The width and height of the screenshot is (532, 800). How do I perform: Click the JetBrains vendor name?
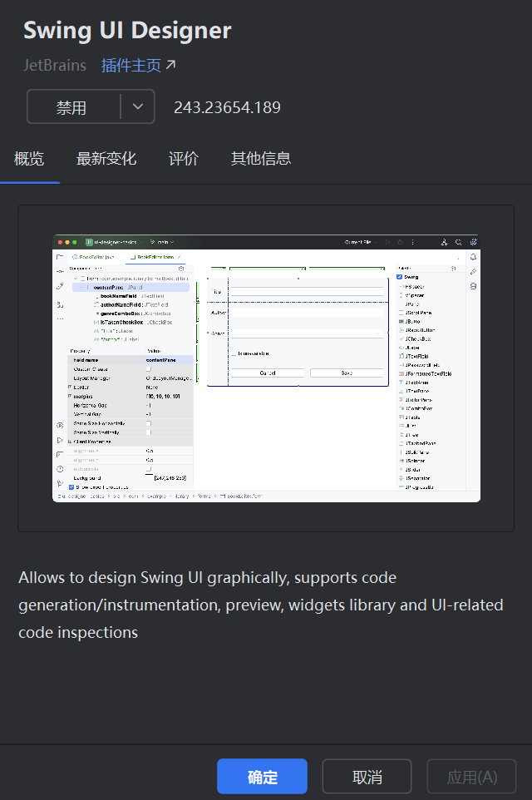click(55, 66)
